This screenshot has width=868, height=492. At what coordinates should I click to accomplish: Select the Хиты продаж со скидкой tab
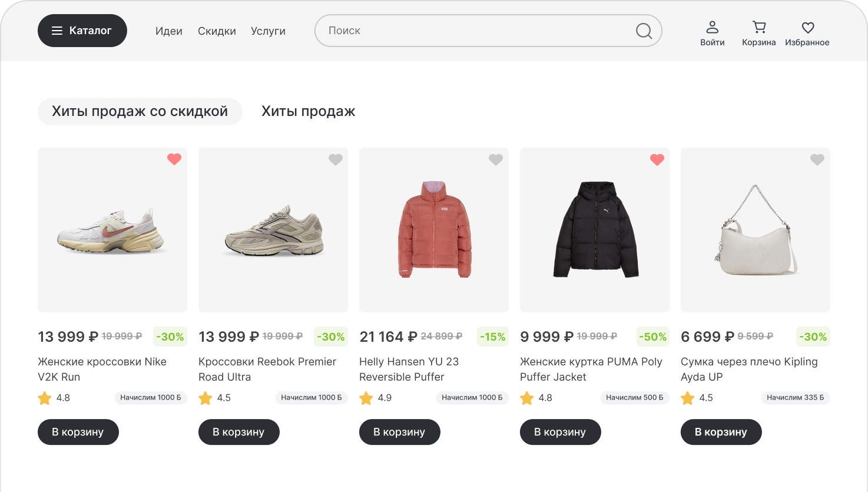tap(140, 111)
